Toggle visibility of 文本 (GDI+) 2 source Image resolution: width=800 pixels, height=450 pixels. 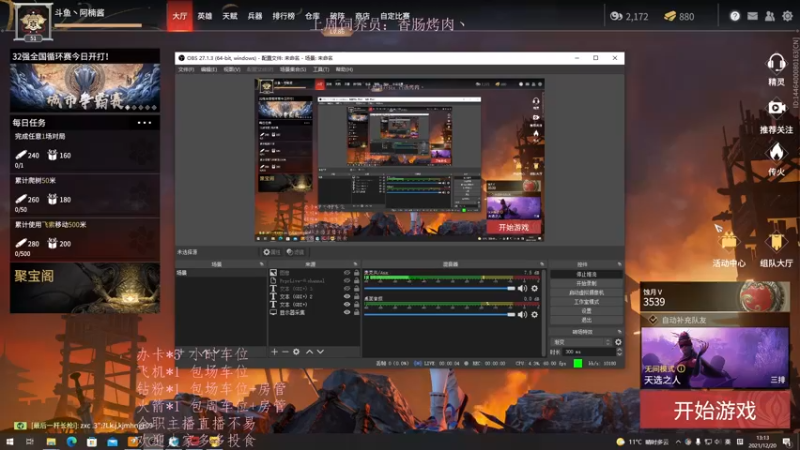tap(347, 296)
